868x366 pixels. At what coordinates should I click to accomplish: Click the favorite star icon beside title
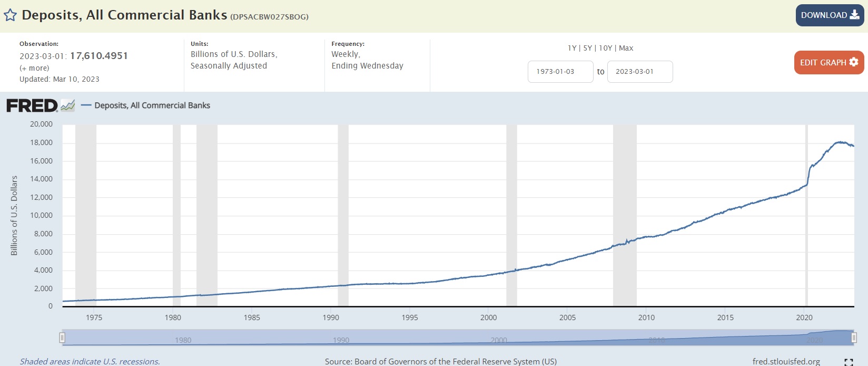[10, 15]
